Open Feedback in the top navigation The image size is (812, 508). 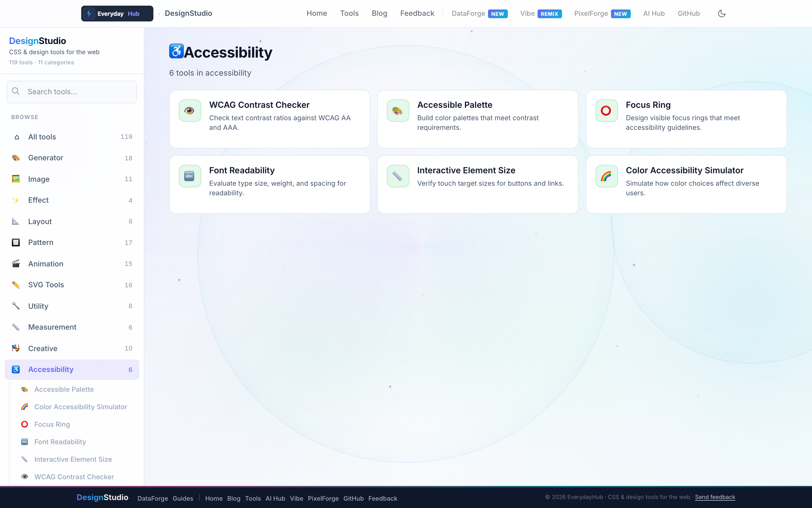[x=417, y=14]
